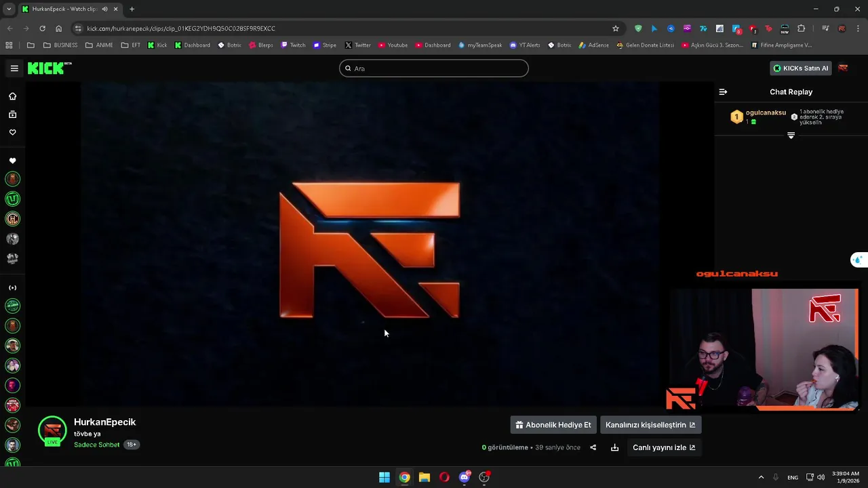Open Opera from the taskbar
The height and width of the screenshot is (488, 868).
pyautogui.click(x=444, y=477)
